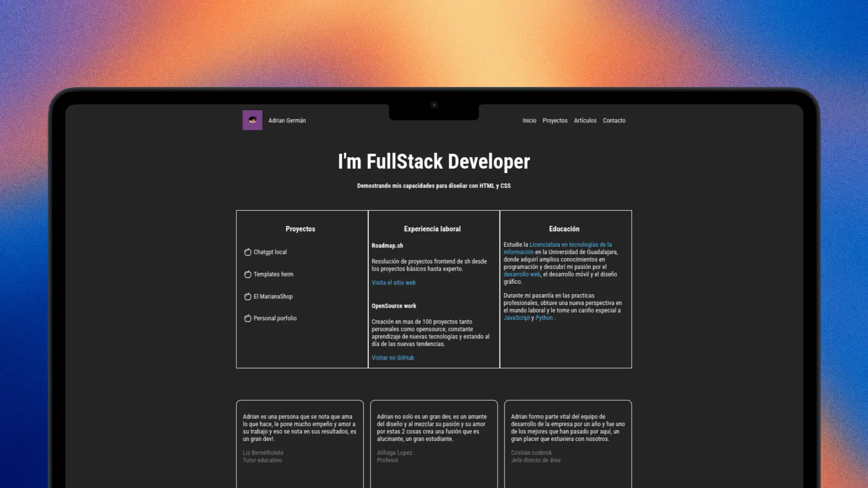This screenshot has width=868, height=488.
Task: Open the Inicio nav item
Action: coord(529,121)
